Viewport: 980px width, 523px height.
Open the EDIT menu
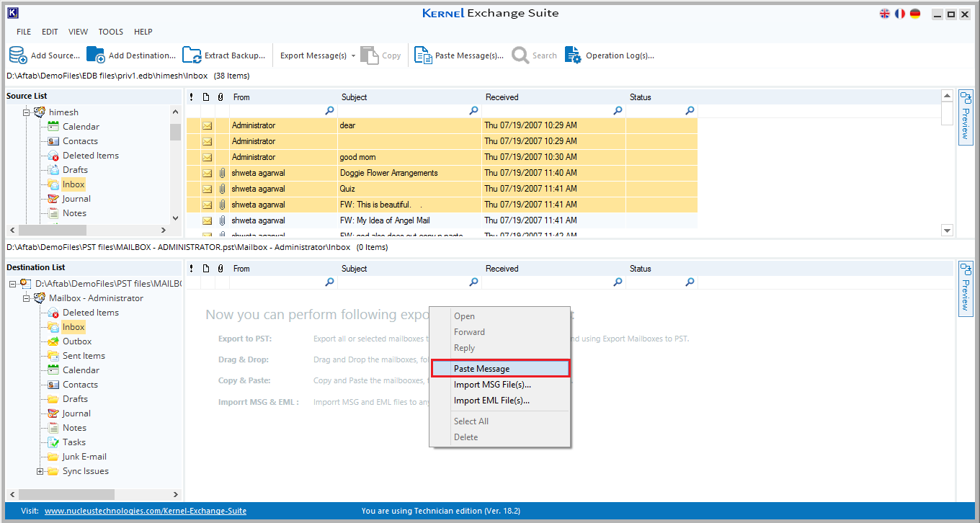[x=50, y=32]
